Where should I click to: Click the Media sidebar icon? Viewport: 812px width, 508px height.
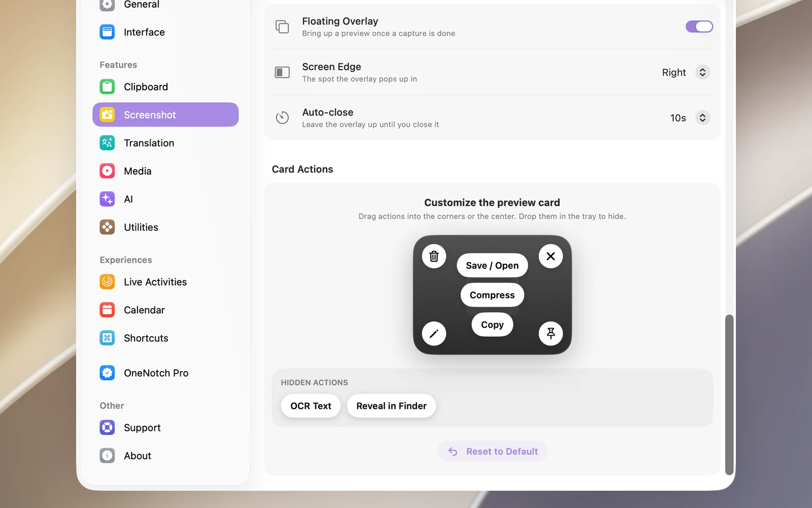(x=107, y=171)
